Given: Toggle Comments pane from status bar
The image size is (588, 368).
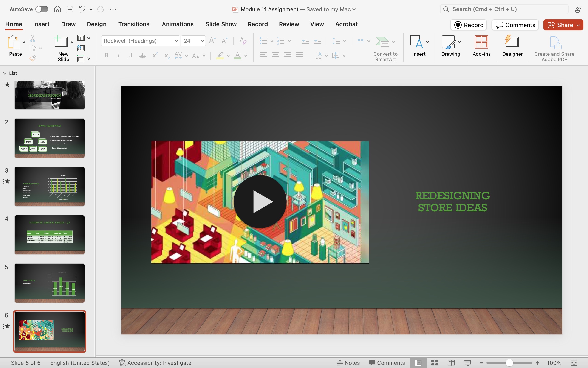Looking at the screenshot, I should point(387,363).
